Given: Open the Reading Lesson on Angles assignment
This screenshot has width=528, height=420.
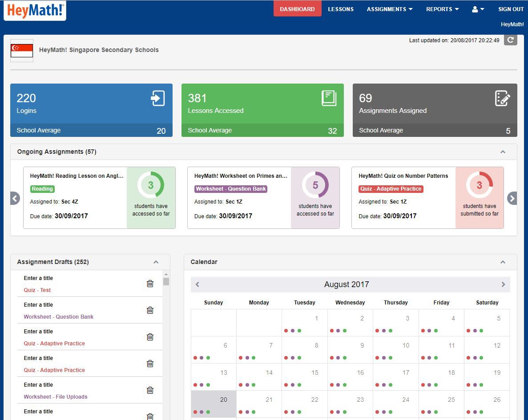Looking at the screenshot, I should (77, 176).
